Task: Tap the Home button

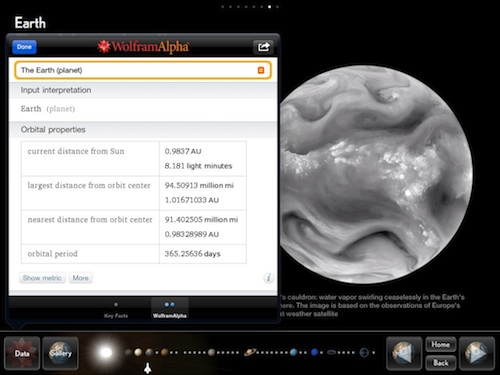Action: (x=440, y=344)
